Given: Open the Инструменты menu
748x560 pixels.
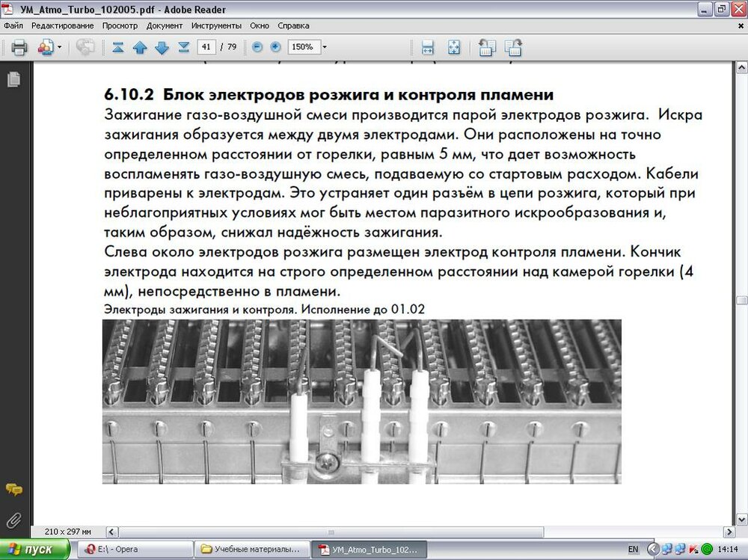Looking at the screenshot, I should [216, 25].
